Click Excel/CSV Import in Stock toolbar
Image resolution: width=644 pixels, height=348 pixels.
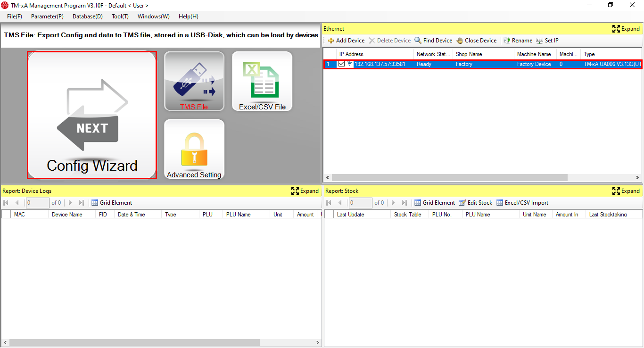[522, 203]
